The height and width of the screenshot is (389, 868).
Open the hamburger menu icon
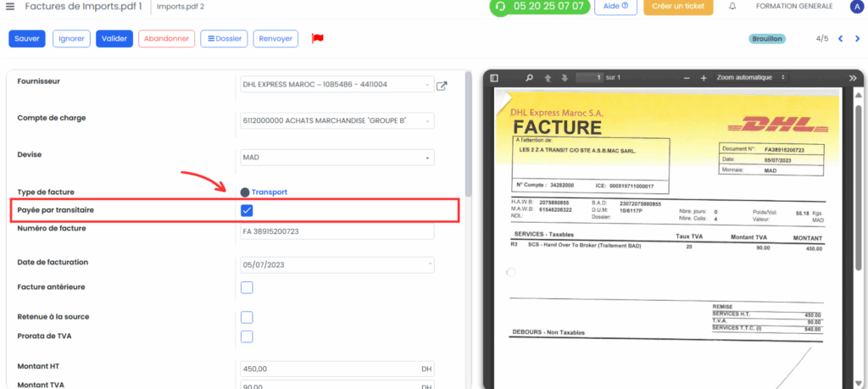pyautogui.click(x=10, y=6)
